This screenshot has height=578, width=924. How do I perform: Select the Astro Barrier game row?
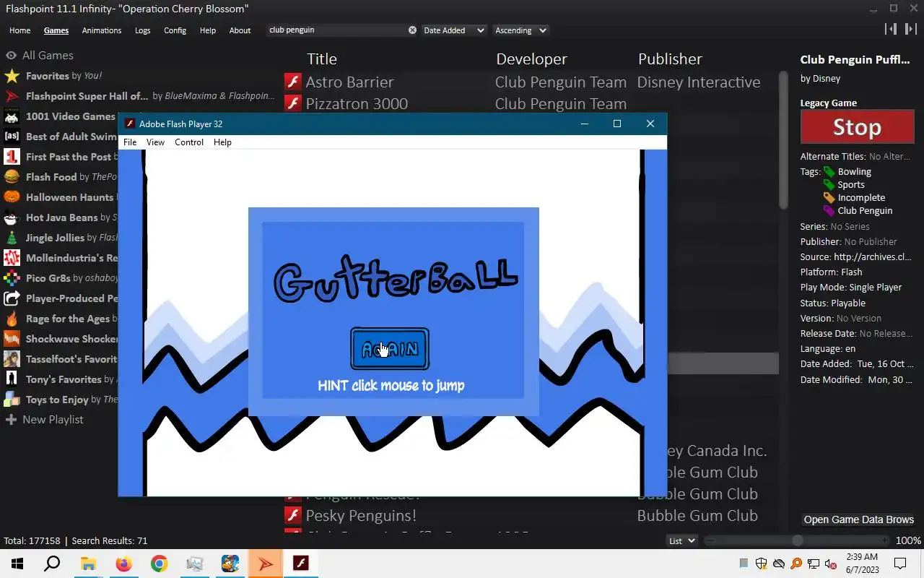[x=530, y=82]
